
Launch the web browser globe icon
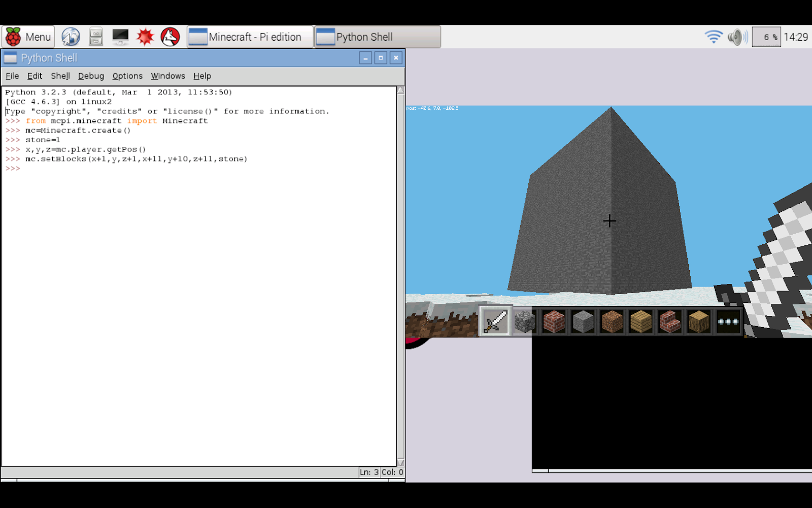point(71,37)
